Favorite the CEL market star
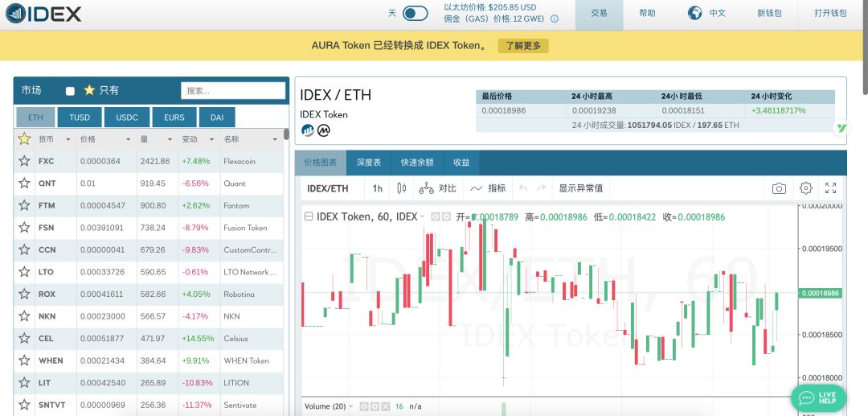 24,339
